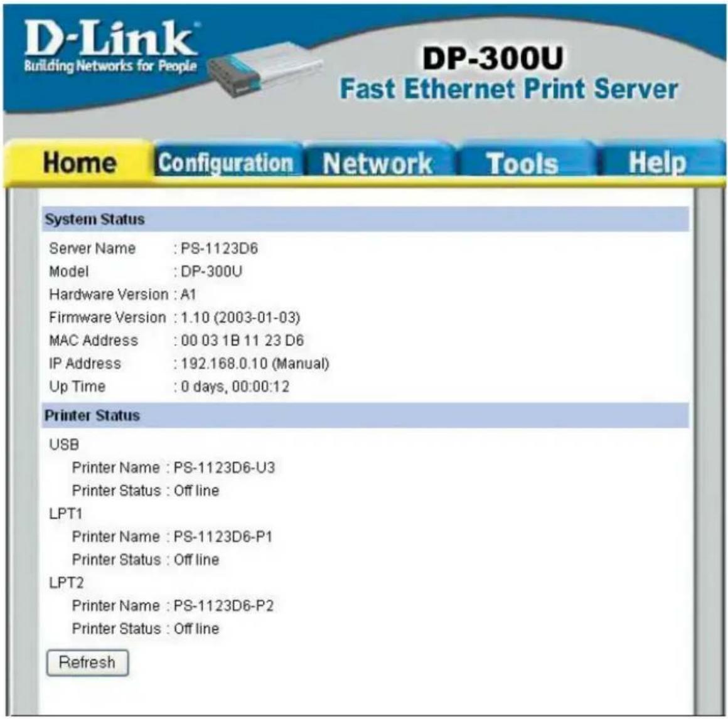Click Off line status under USB
Image resolution: width=728 pixels, height=719 pixels.
coord(196,491)
